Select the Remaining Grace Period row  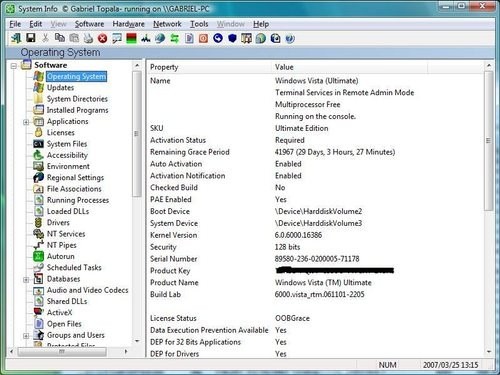pos(315,152)
